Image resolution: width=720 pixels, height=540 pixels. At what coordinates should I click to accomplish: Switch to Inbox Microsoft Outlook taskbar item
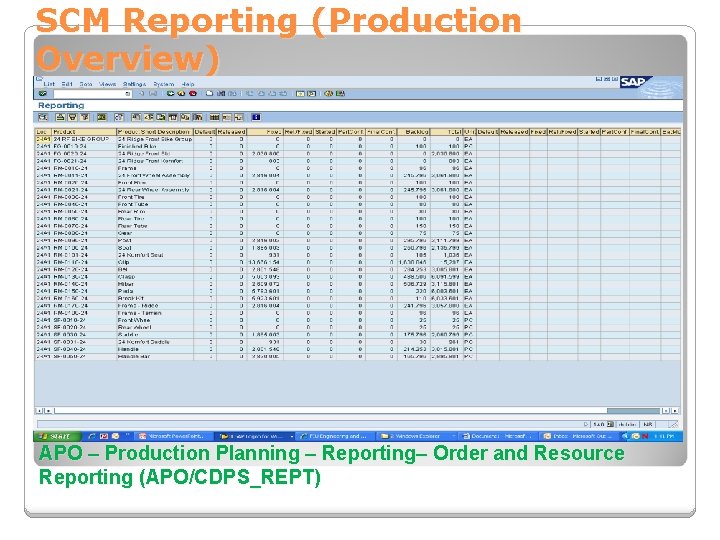pos(579,436)
